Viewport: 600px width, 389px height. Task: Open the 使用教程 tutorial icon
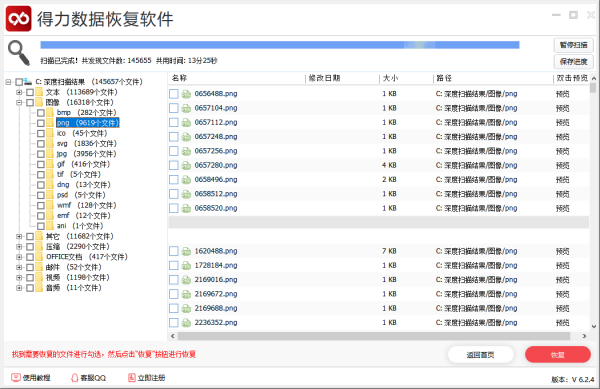point(16,378)
